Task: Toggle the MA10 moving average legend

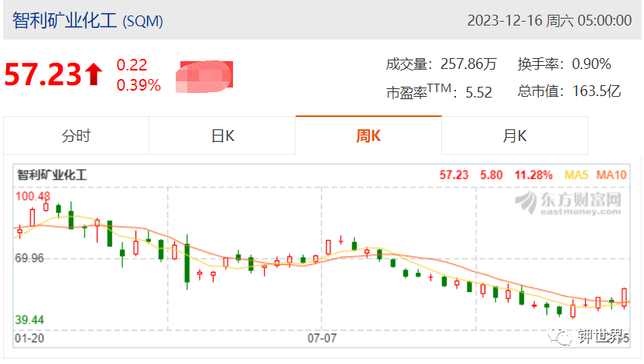Action: click(x=611, y=175)
